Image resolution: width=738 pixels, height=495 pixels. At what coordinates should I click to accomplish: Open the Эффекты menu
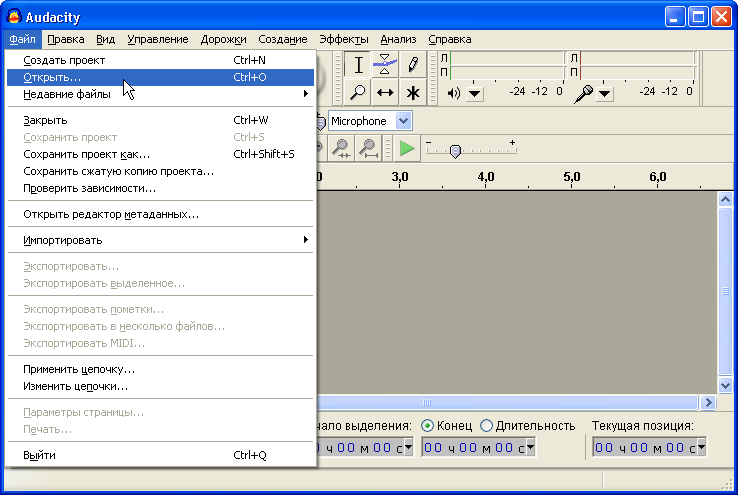[344, 40]
